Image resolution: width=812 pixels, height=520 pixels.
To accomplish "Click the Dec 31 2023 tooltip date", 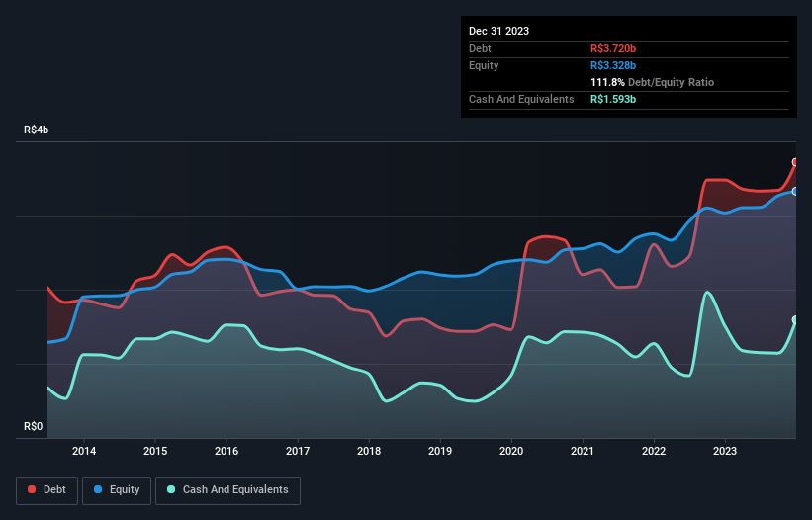I will 498,31.
